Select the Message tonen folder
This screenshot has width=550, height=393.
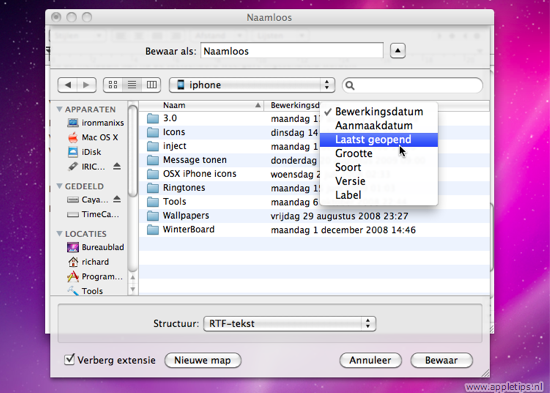click(x=187, y=160)
